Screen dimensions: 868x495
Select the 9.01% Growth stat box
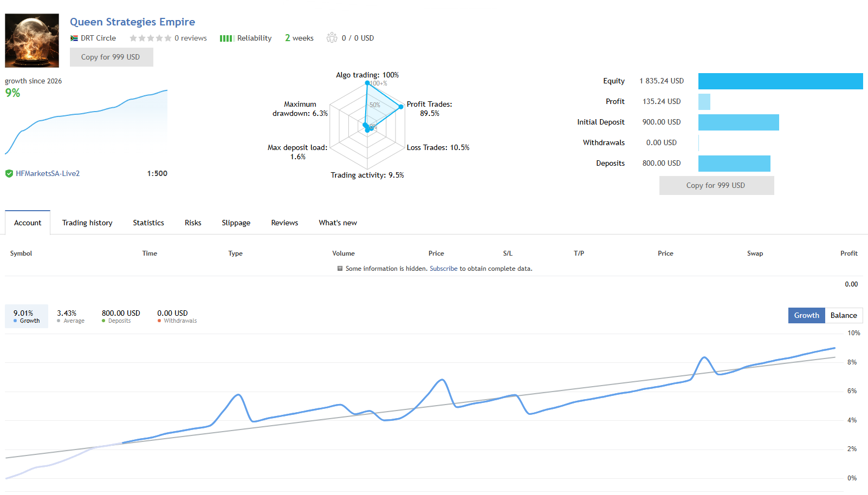(26, 316)
